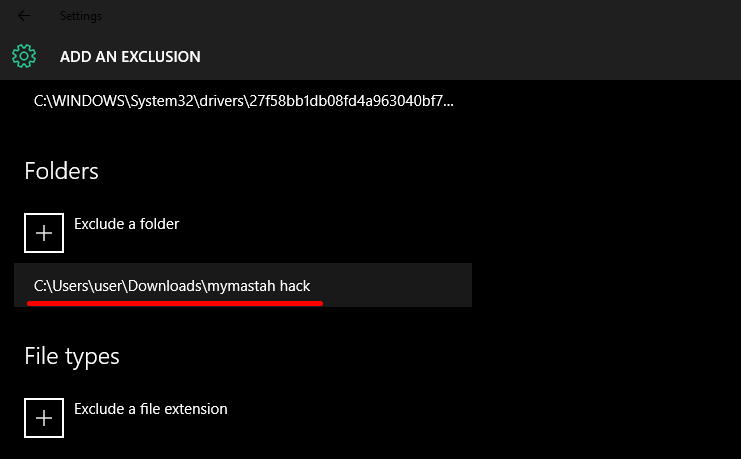
Task: Click the Settings gear icon
Action: (24, 56)
